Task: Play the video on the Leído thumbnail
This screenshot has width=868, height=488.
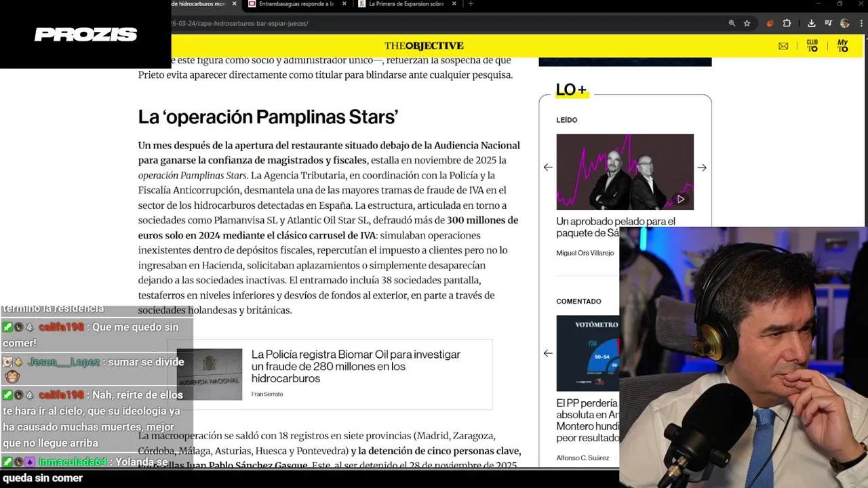Action: coord(680,199)
